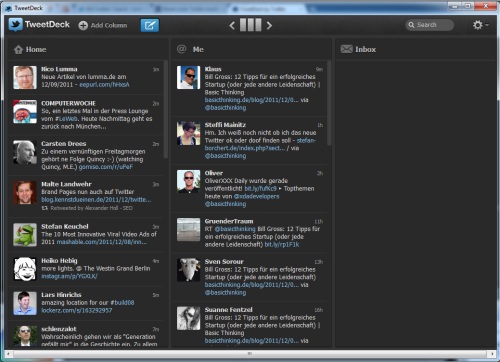Click the Malte Landwehr username

(66, 184)
